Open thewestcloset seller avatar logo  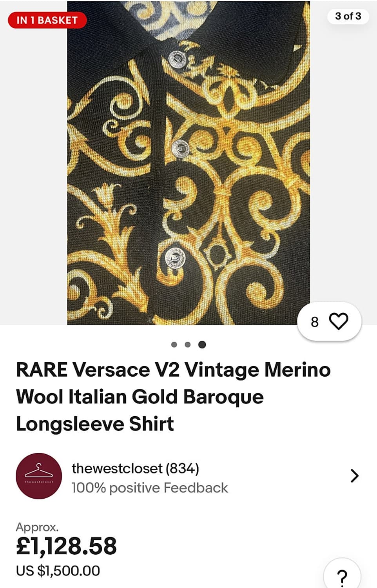pos(39,476)
